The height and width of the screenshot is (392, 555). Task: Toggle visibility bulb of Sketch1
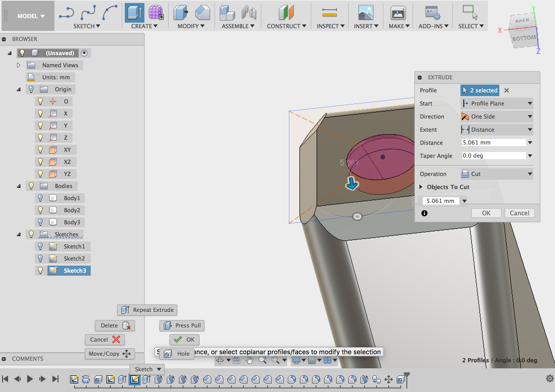pyautogui.click(x=40, y=246)
